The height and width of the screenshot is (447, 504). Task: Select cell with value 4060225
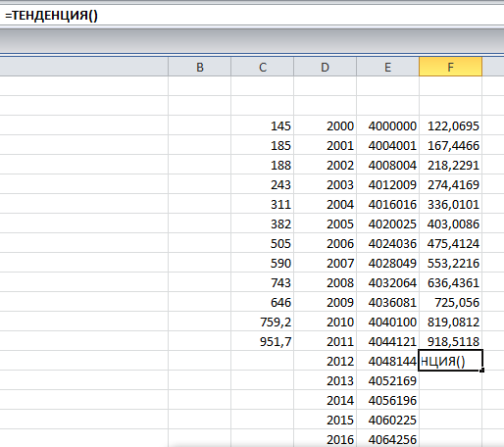(388, 420)
